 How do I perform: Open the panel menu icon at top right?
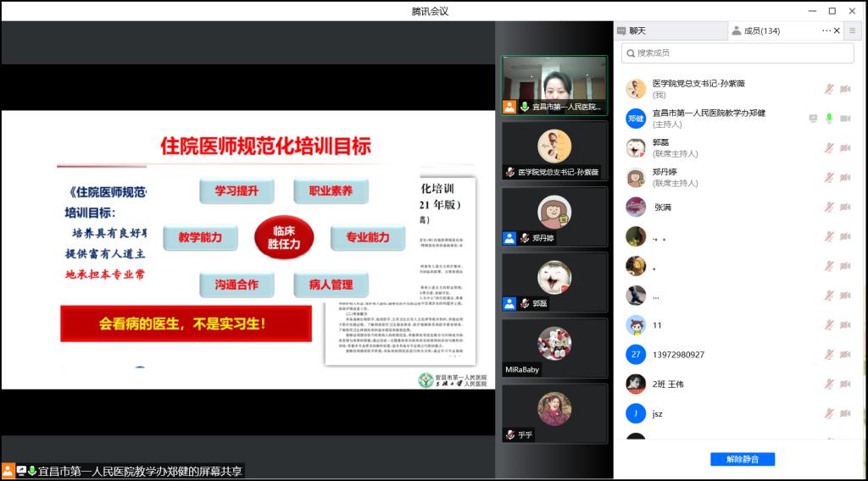pos(853,31)
